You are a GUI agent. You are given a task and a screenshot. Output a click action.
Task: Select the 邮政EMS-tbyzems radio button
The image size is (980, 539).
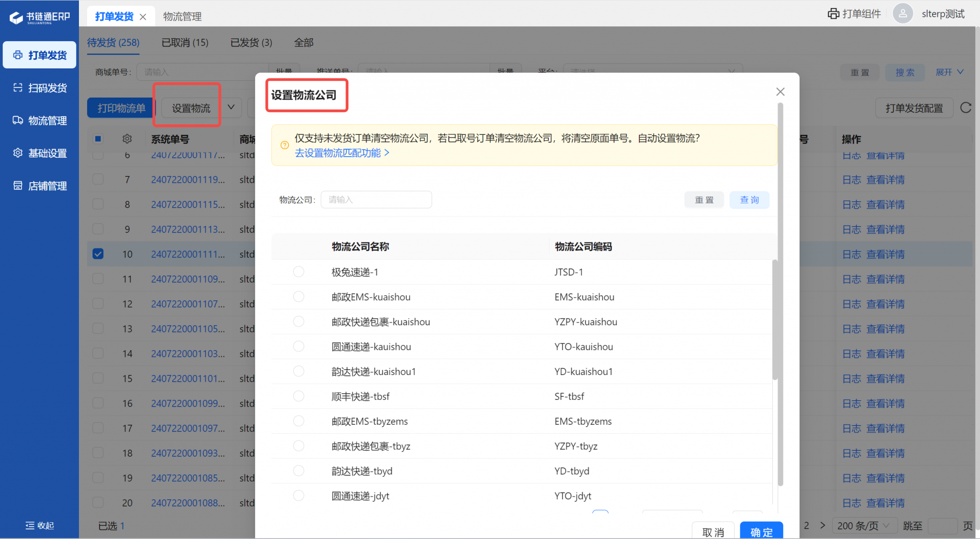[299, 421]
